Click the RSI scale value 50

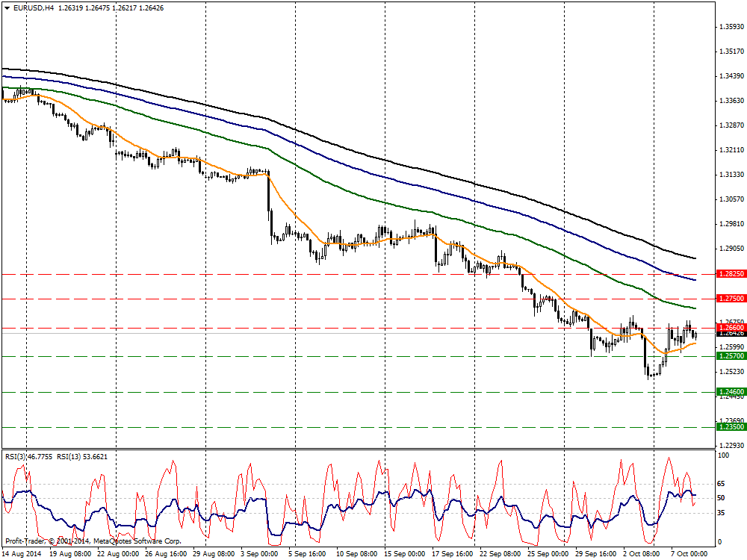[x=722, y=498]
